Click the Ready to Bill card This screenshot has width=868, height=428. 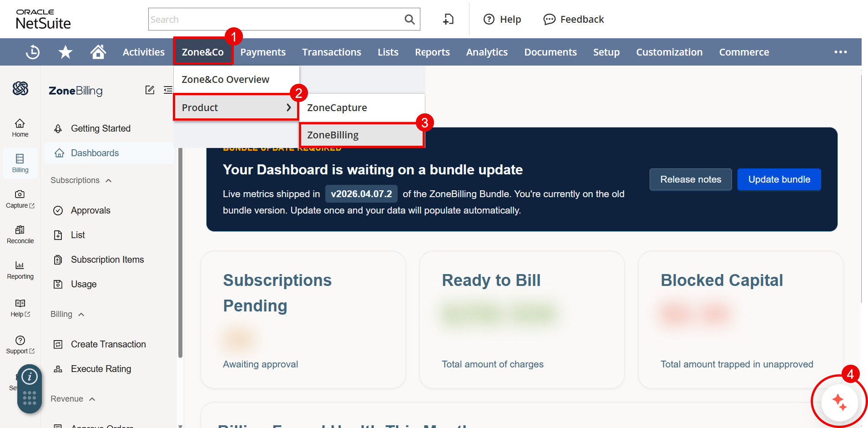tap(522, 320)
